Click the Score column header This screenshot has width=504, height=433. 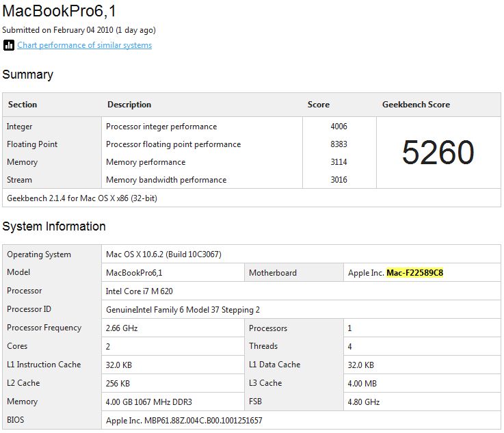click(x=318, y=105)
